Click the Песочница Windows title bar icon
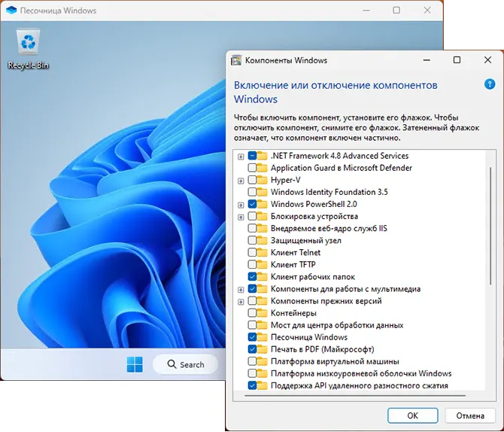504x432 pixels. click(11, 11)
